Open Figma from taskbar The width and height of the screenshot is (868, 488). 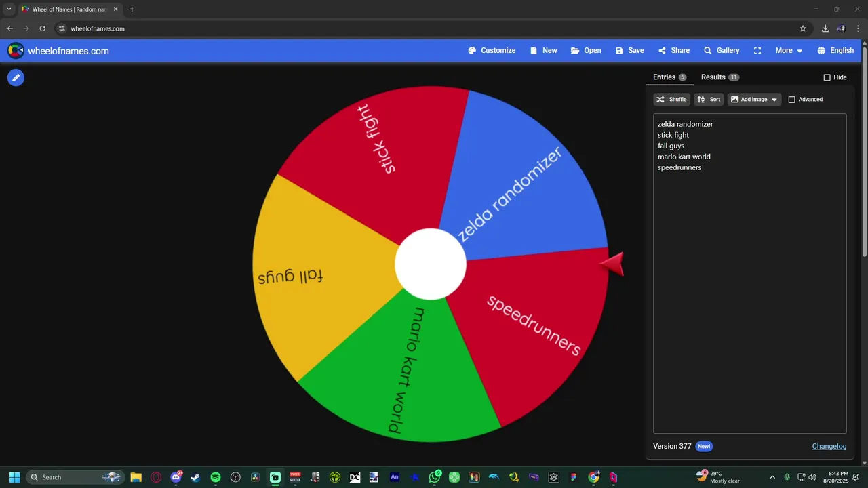click(574, 477)
